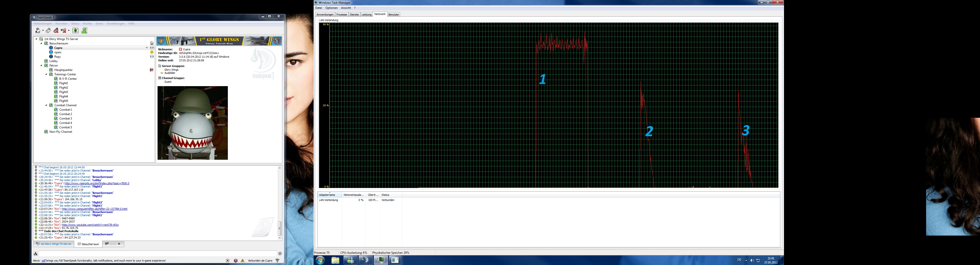Click the bookmarks toolbar icon in TeamSpeak
The width and height of the screenshot is (980, 265).
[x=48, y=30]
